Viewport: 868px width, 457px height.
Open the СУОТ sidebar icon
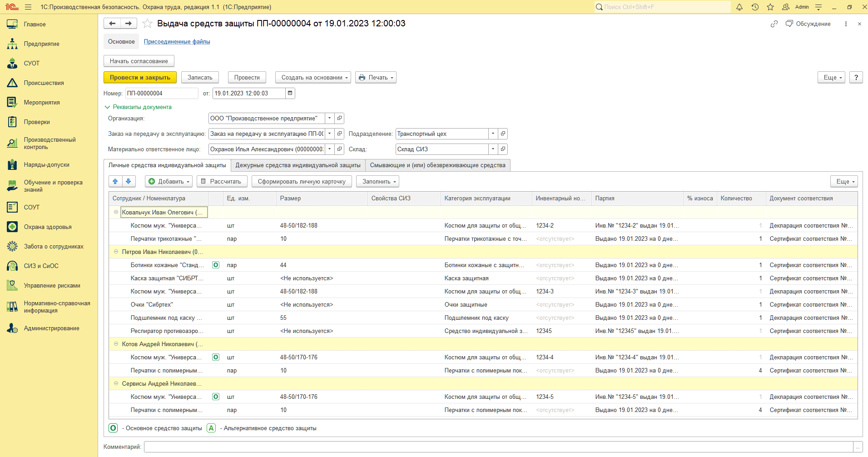click(x=12, y=63)
